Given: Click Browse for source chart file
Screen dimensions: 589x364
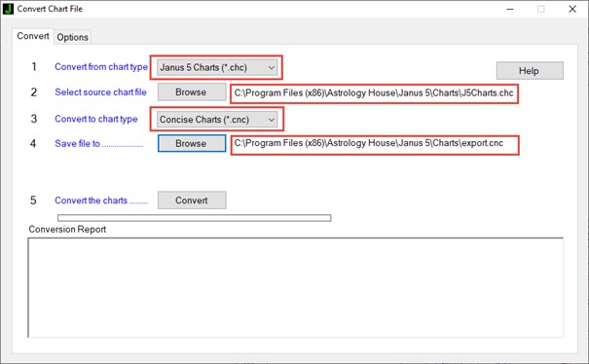Looking at the screenshot, I should (192, 92).
